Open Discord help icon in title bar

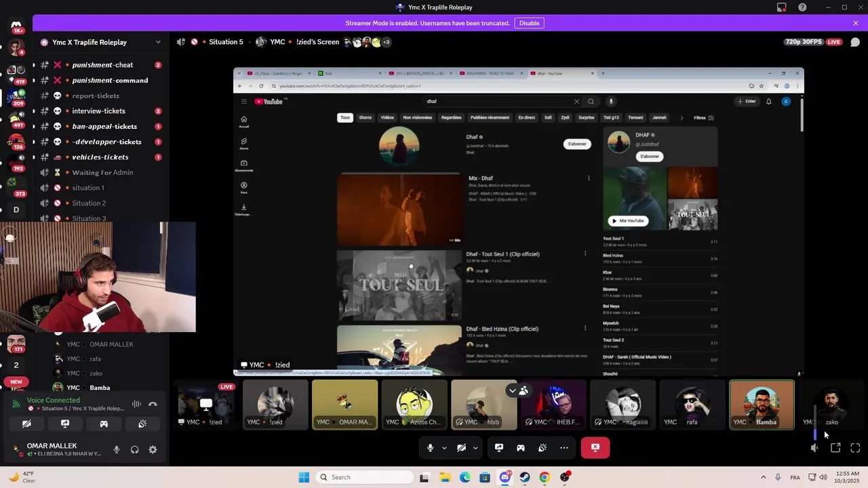[x=803, y=7]
